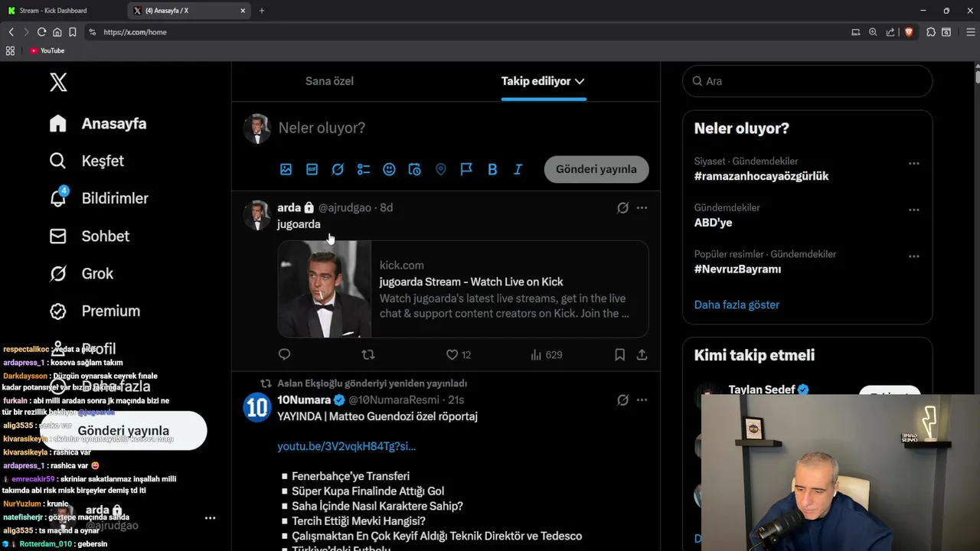
Task: Add a poll to post
Action: tap(364, 169)
